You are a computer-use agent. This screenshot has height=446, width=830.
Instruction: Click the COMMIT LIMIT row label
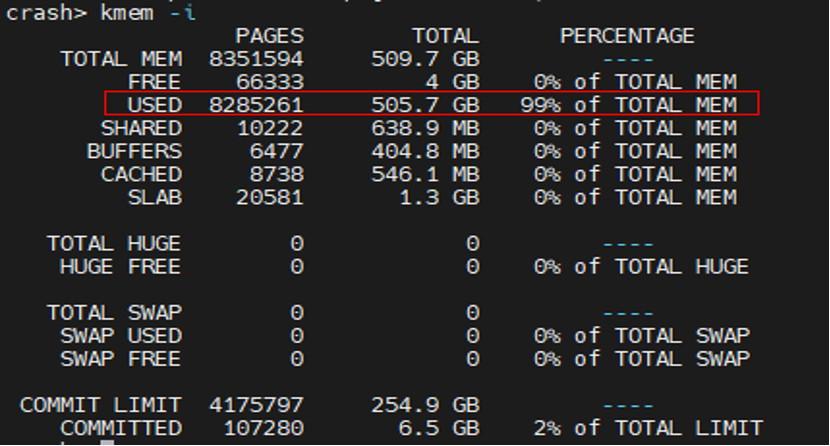pyautogui.click(x=101, y=405)
